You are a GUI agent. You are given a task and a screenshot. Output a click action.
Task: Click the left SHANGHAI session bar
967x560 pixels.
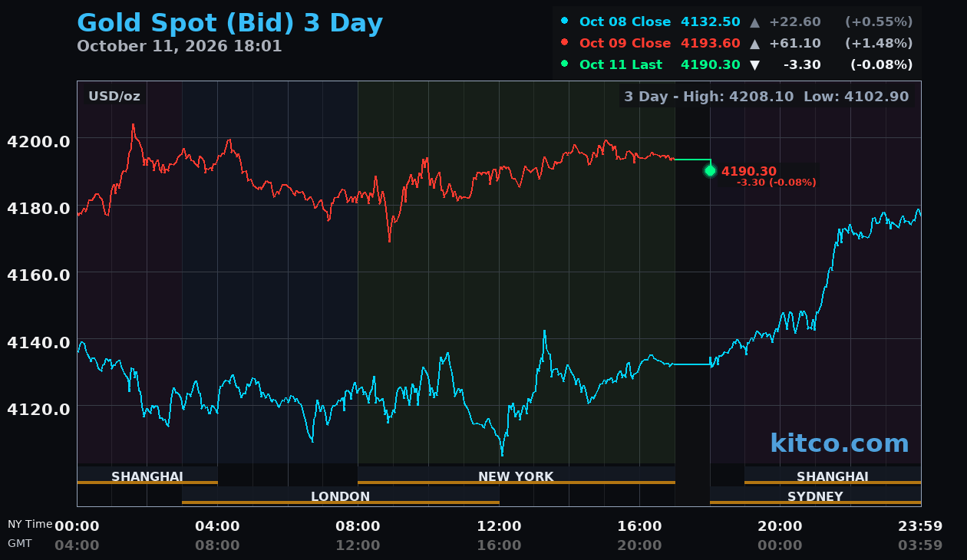pos(147,476)
